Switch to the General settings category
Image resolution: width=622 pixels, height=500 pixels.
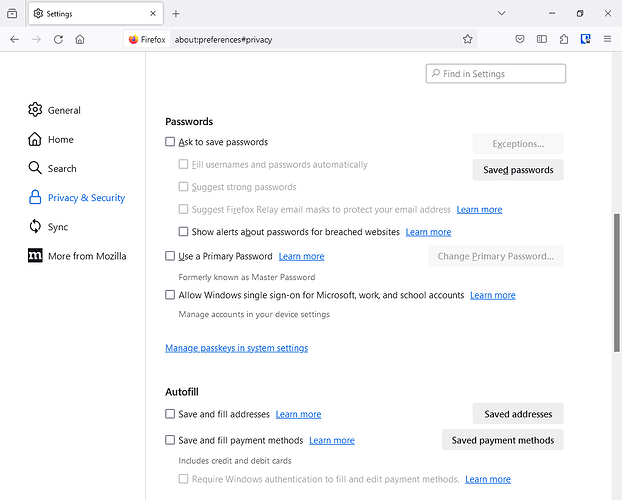[64, 110]
